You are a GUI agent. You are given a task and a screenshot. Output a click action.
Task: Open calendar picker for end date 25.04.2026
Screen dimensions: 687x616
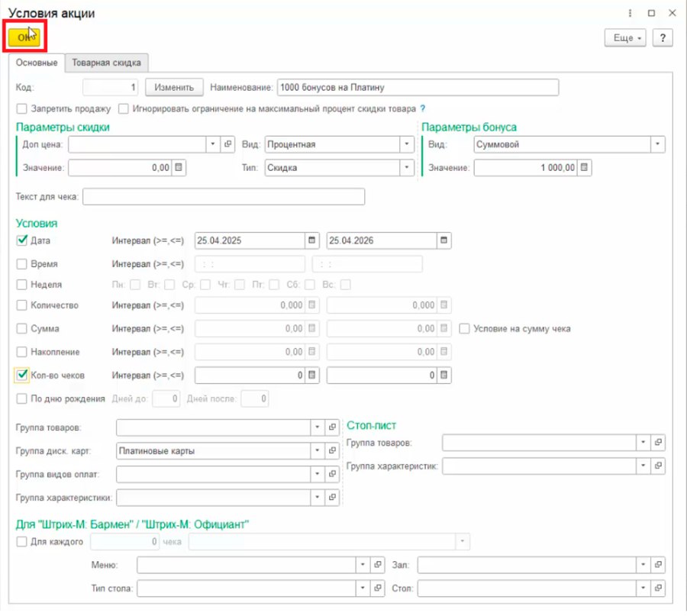pos(443,240)
